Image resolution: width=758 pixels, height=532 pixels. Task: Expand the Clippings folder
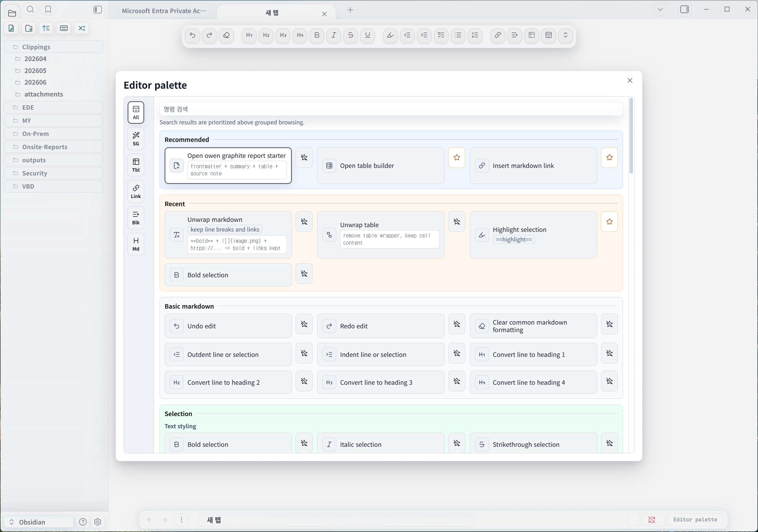pyautogui.click(x=54, y=47)
